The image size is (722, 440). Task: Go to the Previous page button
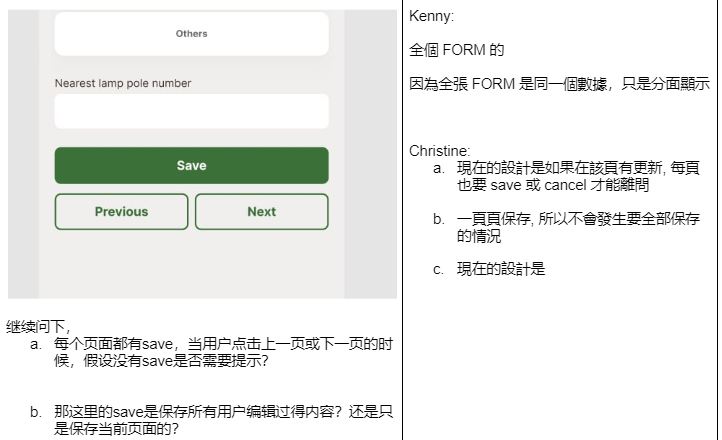121,211
